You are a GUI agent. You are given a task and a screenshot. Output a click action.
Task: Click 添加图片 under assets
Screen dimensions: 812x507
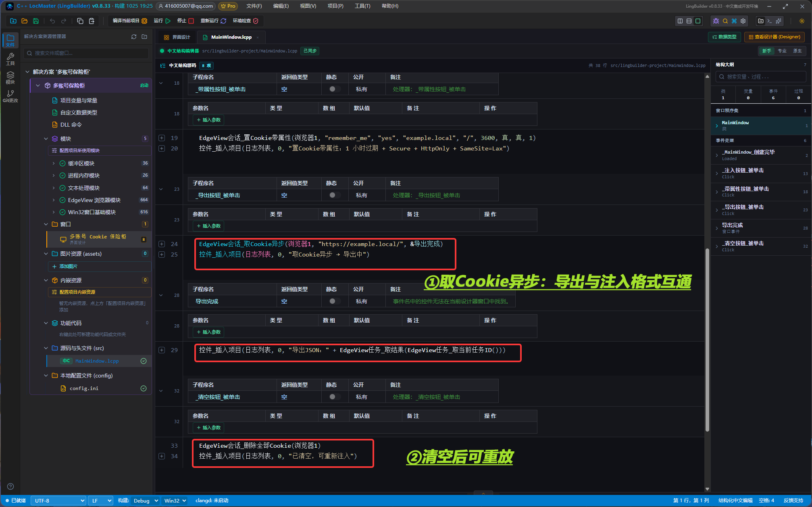[x=99, y=266]
